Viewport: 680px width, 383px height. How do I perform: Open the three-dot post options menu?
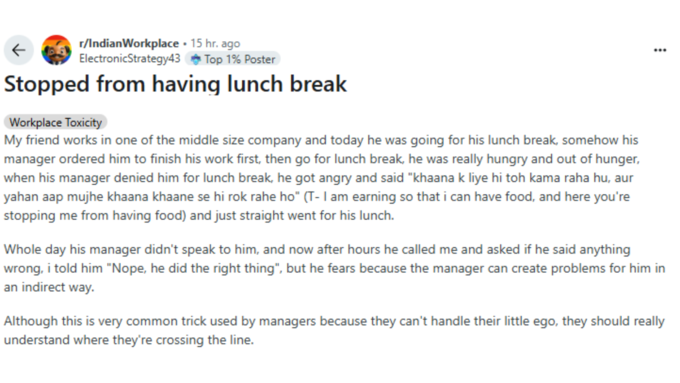(660, 50)
